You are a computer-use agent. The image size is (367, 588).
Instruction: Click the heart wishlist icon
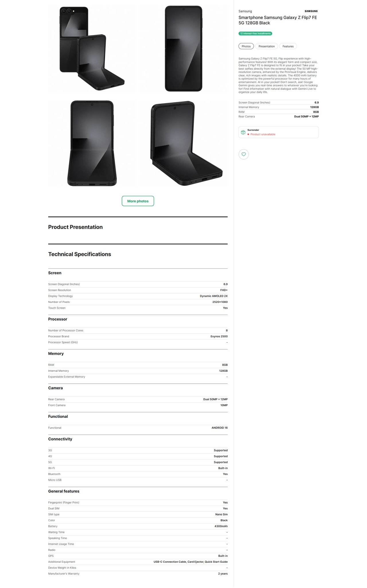(x=244, y=154)
